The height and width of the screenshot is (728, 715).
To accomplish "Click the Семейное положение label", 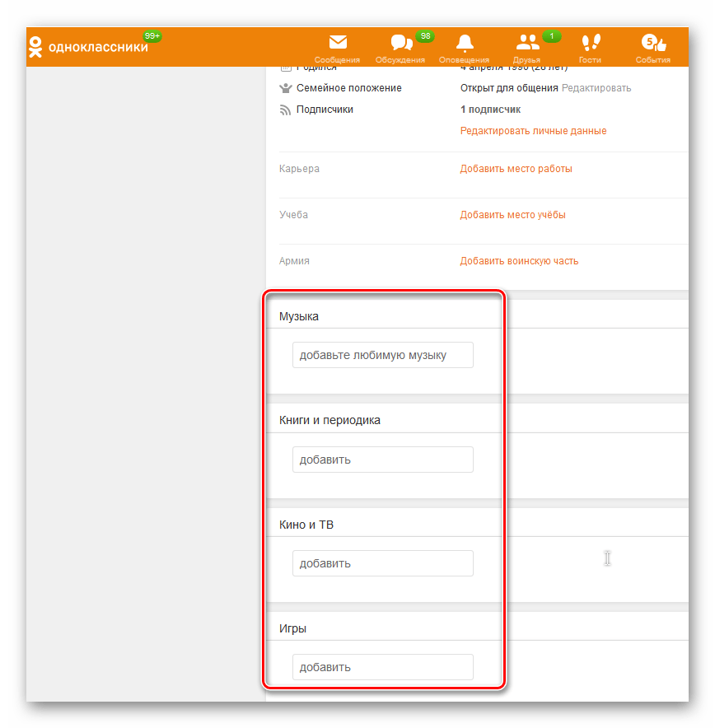I will [349, 88].
